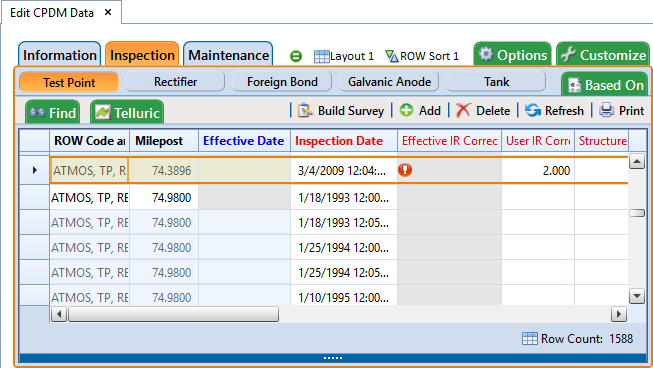Select the Inspection tab
This screenshot has width=653, height=368.
point(142,54)
